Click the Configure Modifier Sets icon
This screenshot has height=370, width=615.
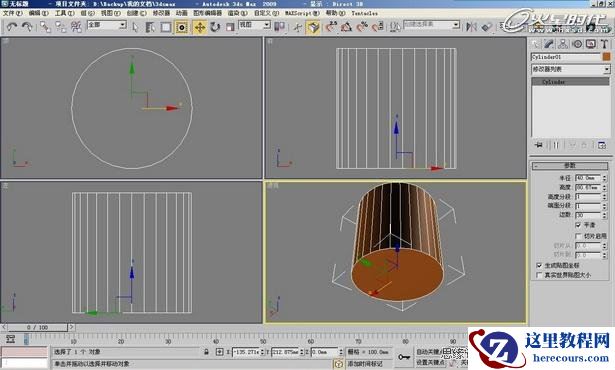click(x=602, y=145)
